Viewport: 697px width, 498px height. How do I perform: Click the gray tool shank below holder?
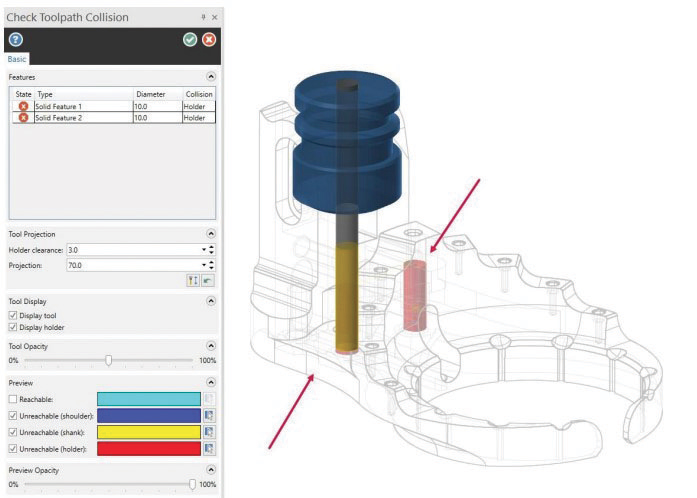tap(347, 229)
